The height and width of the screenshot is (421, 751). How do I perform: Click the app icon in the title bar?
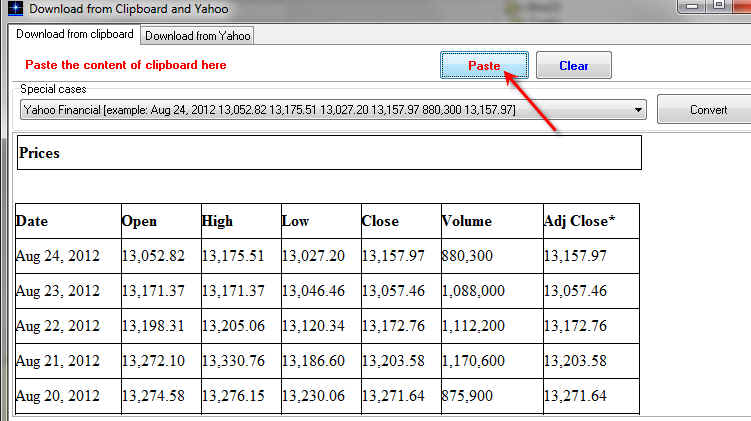pyautogui.click(x=13, y=9)
